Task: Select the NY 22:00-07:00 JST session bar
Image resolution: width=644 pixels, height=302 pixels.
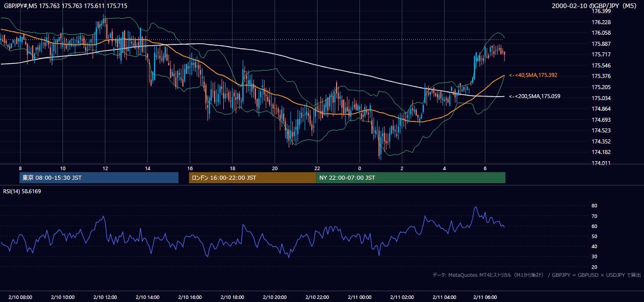Action: (411, 178)
